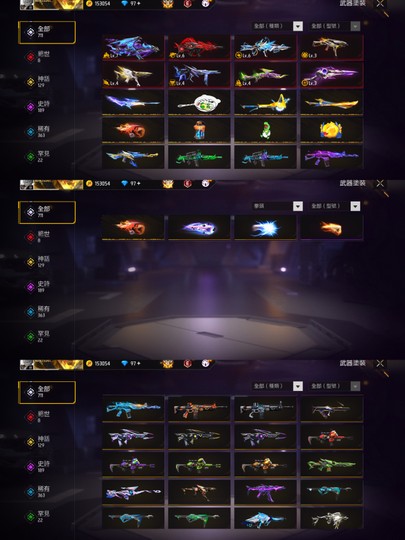This screenshot has height=540, width=405.
Task: Choose the white skeletal gun skin in bottom panel
Action: coord(331,519)
